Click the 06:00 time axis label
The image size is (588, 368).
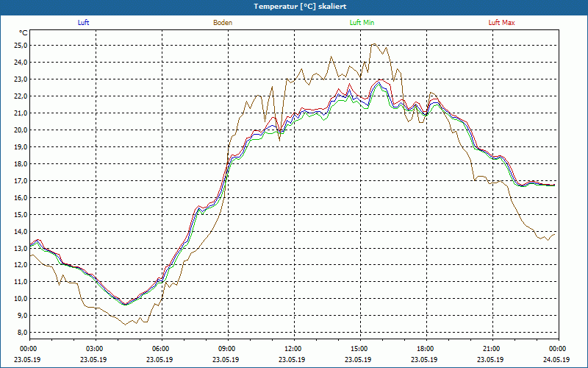(162, 349)
